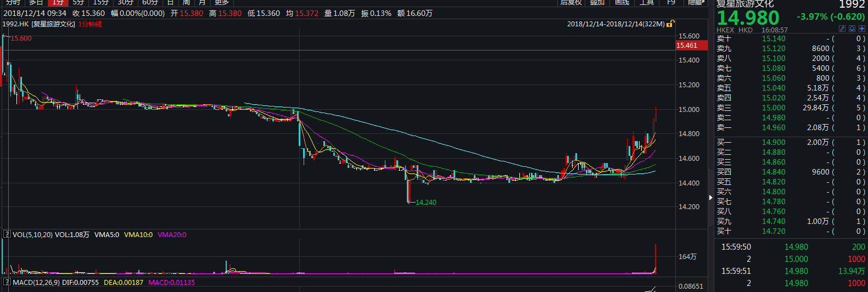Screen dimensions: 868x292
Task: Click the DEA:0.00187 legend value
Action: coord(124,283)
